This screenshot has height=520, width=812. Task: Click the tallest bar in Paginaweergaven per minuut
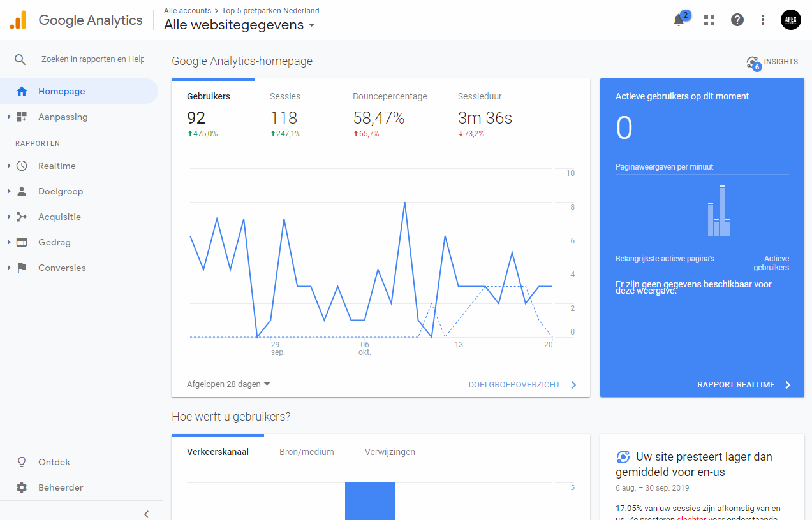pyautogui.click(x=722, y=211)
